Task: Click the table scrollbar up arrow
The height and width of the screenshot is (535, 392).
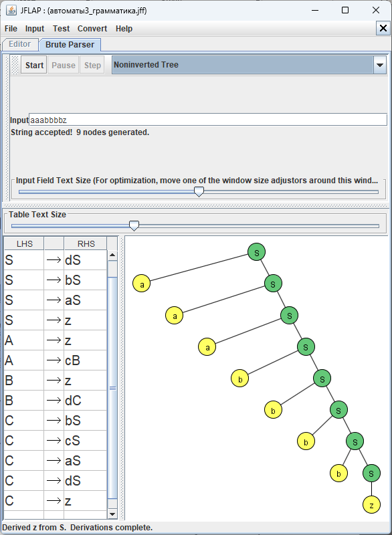Action: pos(112,255)
